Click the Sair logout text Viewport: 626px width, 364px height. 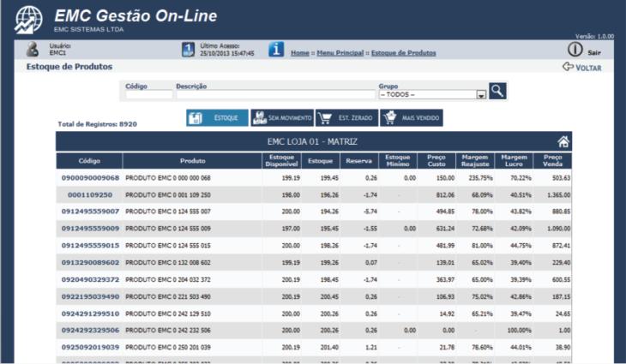tap(594, 52)
